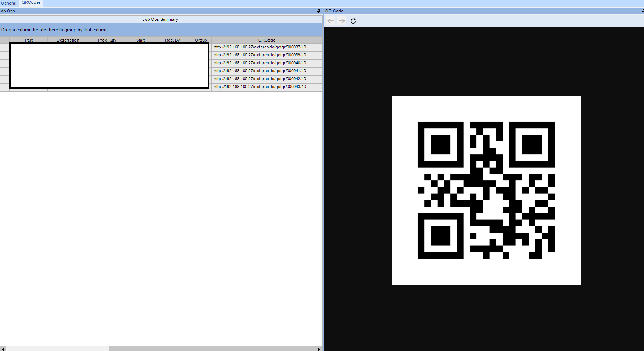Image resolution: width=644 pixels, height=351 pixels.
Task: Sort by the Description column header
Action: [68, 40]
